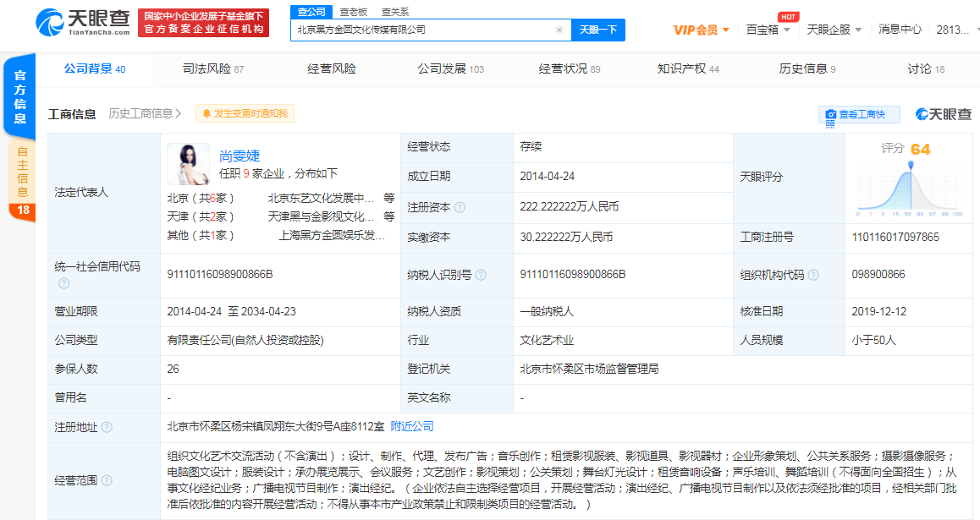Click 天津黑与金影视文化... company link
Image resolution: width=980 pixels, height=520 pixels.
(x=322, y=216)
